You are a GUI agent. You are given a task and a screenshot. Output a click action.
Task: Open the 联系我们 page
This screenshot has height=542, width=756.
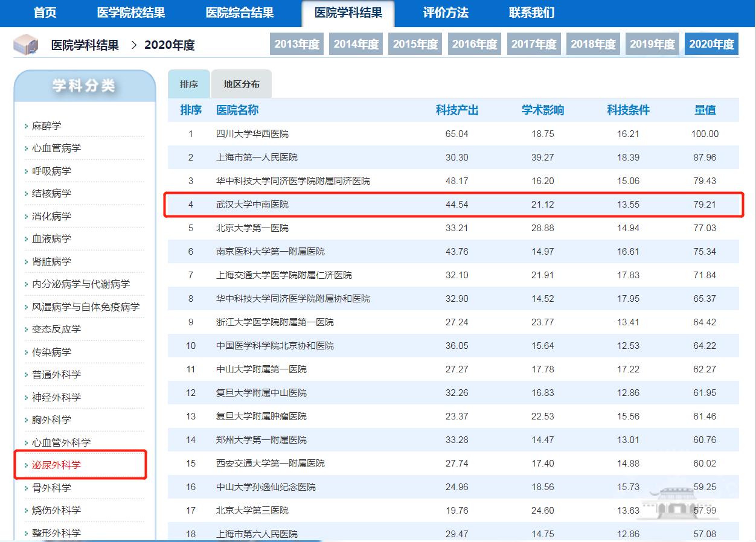(531, 13)
